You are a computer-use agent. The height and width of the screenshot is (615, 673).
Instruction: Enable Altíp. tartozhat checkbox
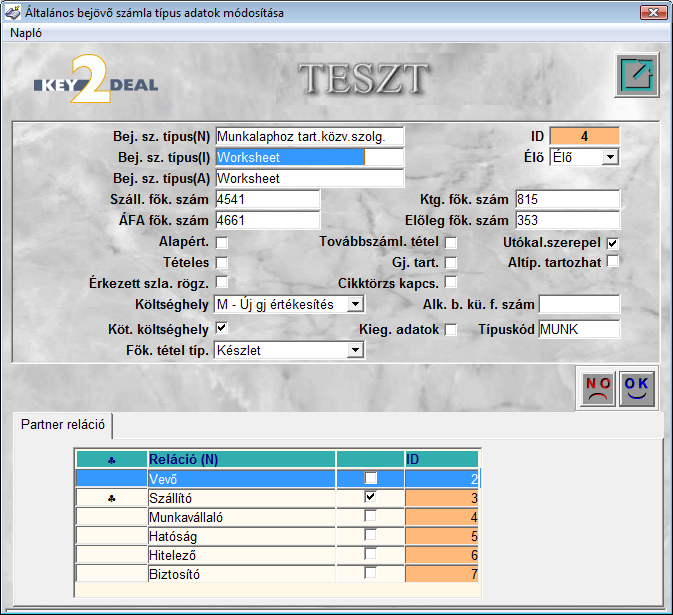tap(612, 261)
